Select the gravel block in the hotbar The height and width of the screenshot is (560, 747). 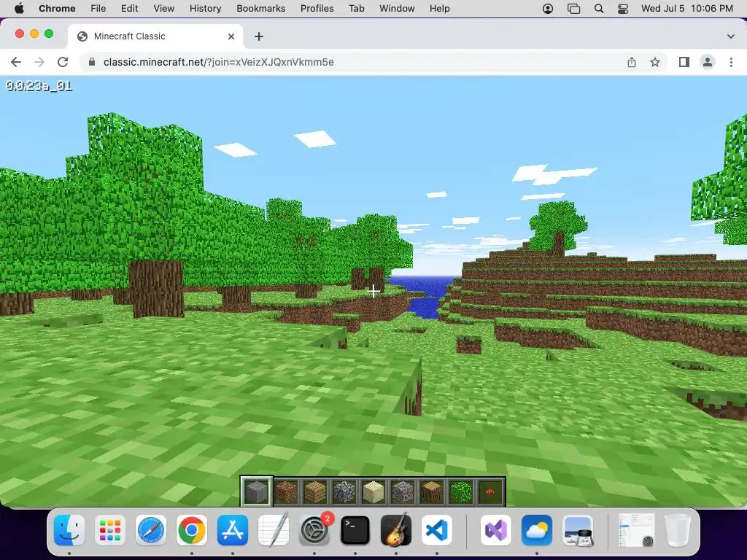point(403,491)
